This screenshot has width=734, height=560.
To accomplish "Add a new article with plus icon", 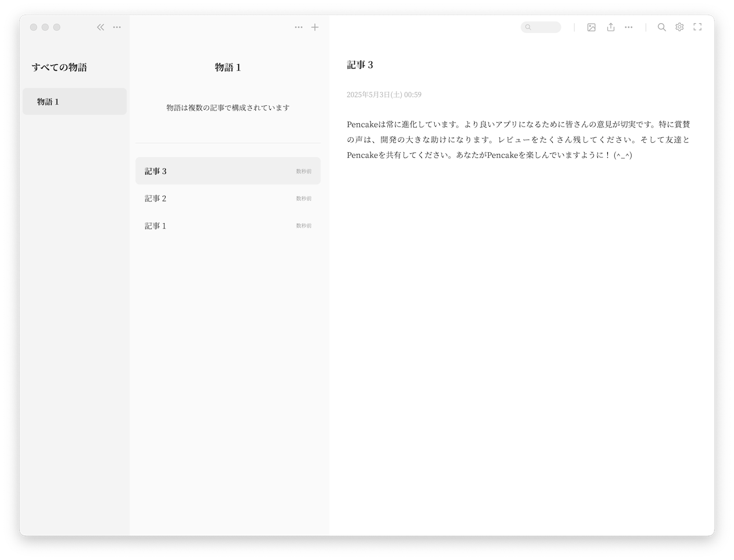I will click(x=315, y=27).
